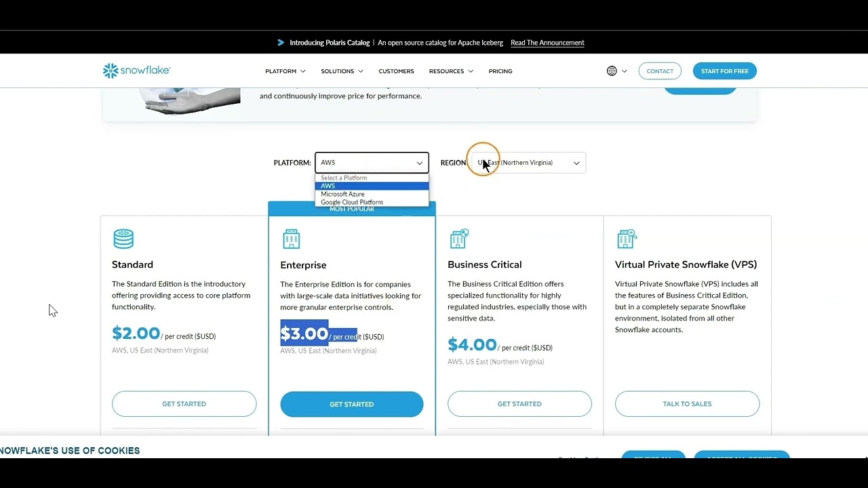Screen dimensions: 868x488
Task: Open the RESOURCES navigation menu
Action: click(x=451, y=71)
